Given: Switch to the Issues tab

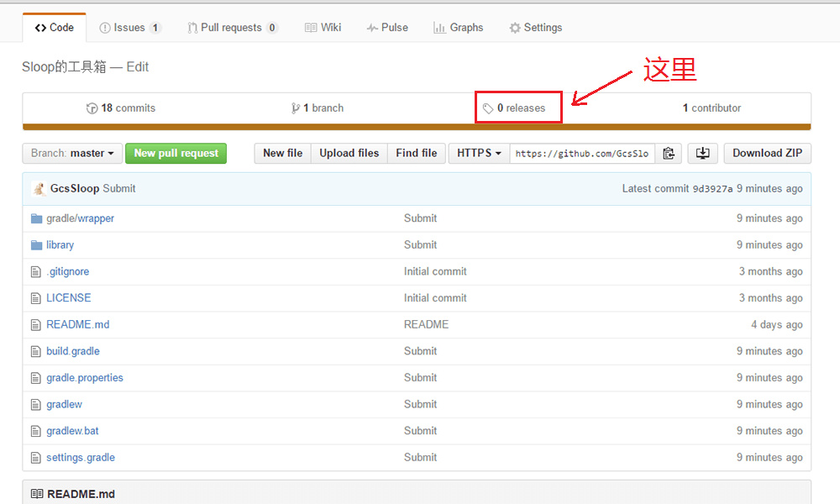Looking at the screenshot, I should pyautogui.click(x=129, y=28).
